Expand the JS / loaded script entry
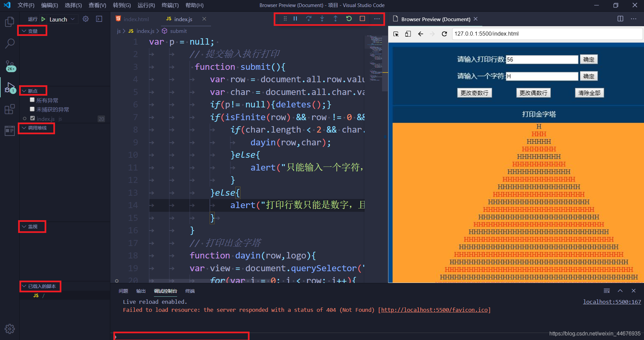 click(39, 296)
